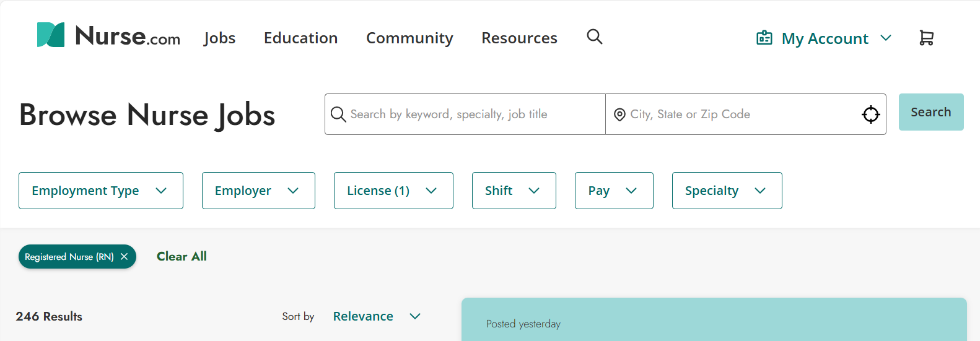Open the Nurse.com logo homepage

[108, 35]
